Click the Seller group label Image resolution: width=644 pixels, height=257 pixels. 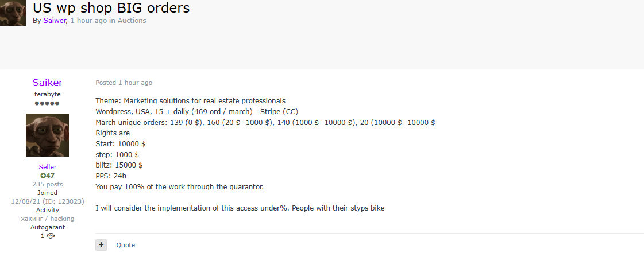(x=48, y=167)
